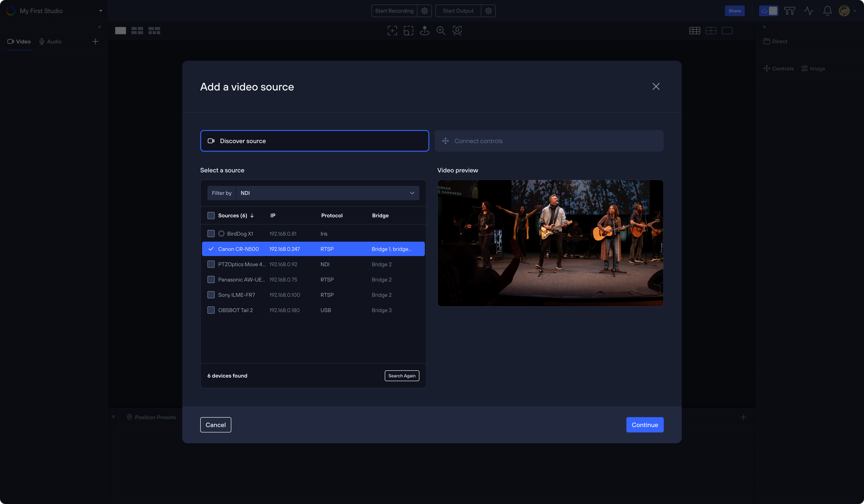Open the Start Recording settings gear
864x504 pixels.
tap(424, 11)
